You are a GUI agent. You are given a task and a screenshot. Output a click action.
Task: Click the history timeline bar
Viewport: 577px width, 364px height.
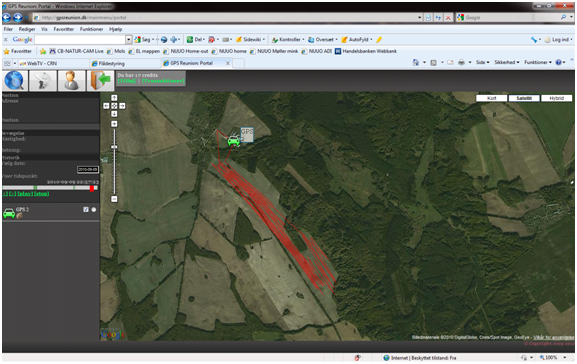tap(50, 188)
